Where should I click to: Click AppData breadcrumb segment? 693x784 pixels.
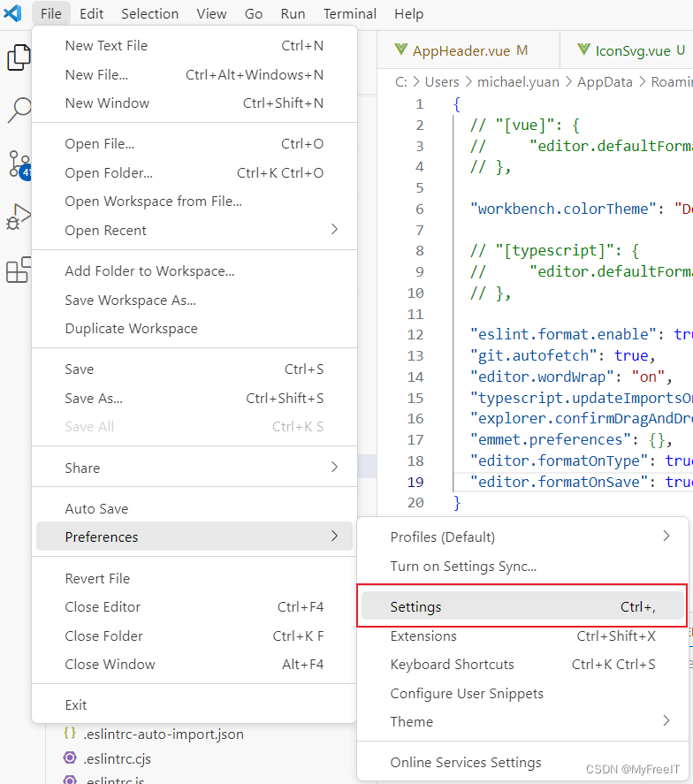(605, 82)
